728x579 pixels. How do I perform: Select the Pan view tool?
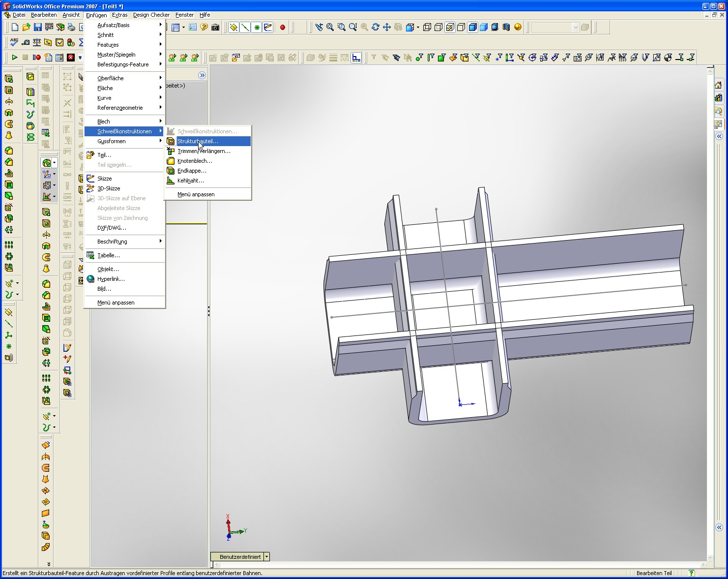[387, 28]
